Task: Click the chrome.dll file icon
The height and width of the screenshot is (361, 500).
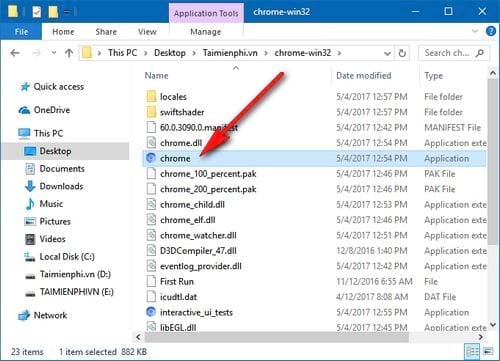Action: click(x=151, y=143)
